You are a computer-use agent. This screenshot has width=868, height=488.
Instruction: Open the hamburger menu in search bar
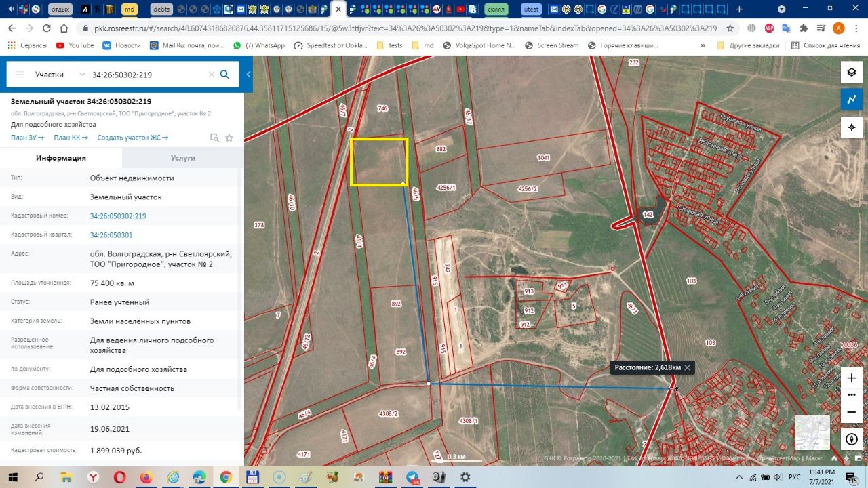click(x=19, y=75)
